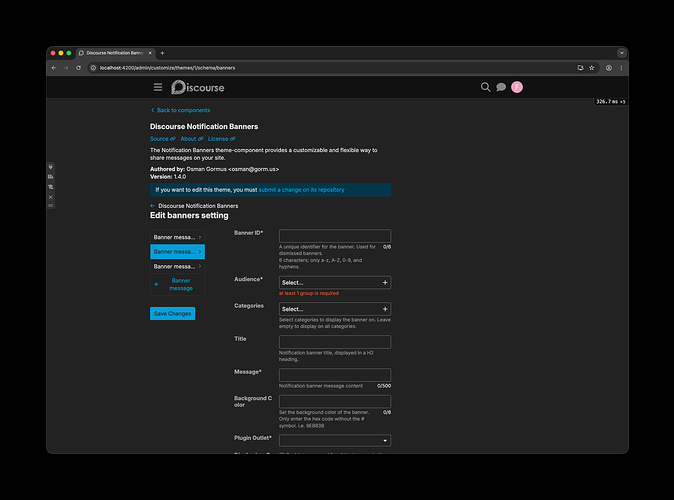Reload the page with the refresh icon
Screen dimensions: 674x500
click(x=78, y=68)
